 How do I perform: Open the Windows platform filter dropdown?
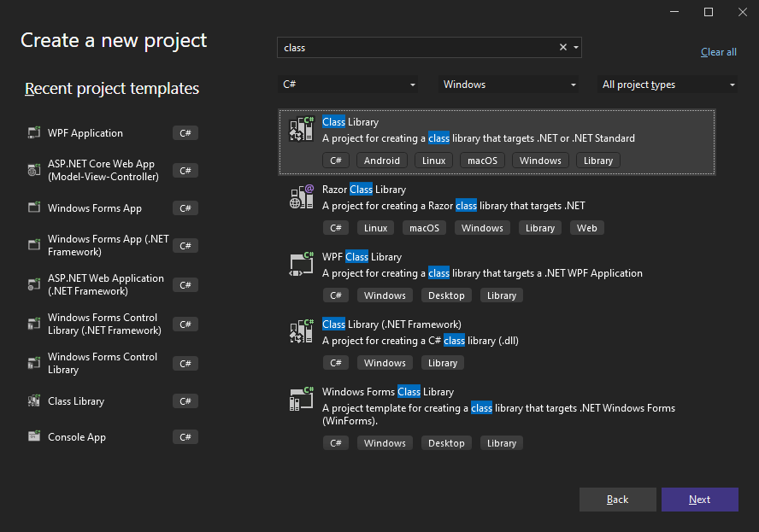[x=509, y=85]
